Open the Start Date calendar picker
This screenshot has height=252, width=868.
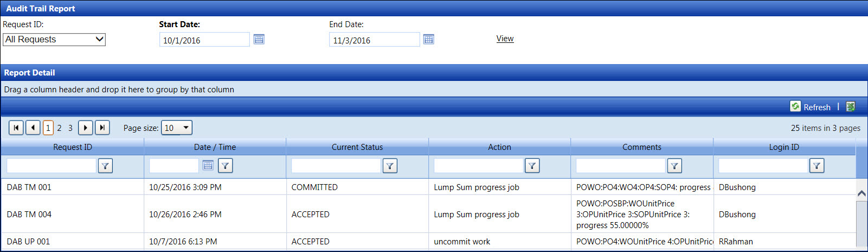[259, 40]
